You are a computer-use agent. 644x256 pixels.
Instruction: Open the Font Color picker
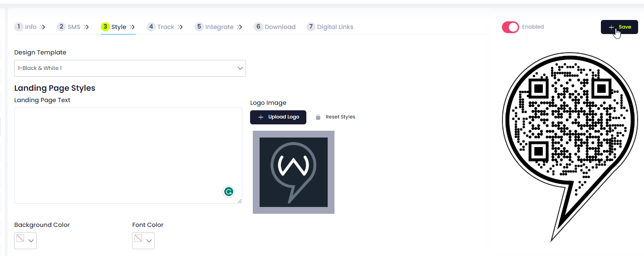click(x=143, y=241)
